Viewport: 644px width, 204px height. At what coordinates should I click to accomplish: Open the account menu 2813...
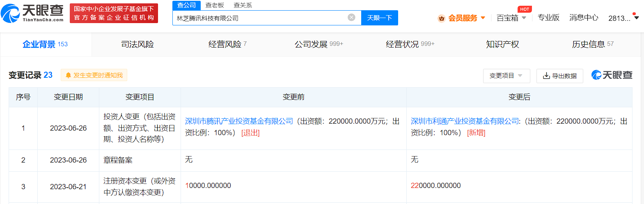[x=623, y=18]
